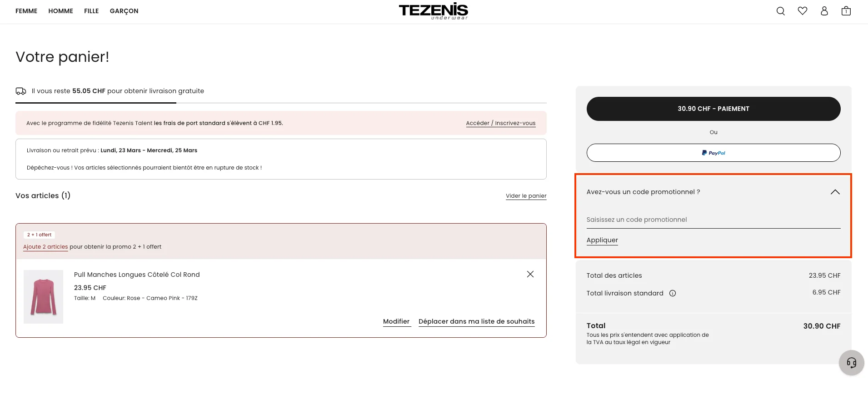Open GARÇON menu
The height and width of the screenshot is (395, 868).
point(124,11)
